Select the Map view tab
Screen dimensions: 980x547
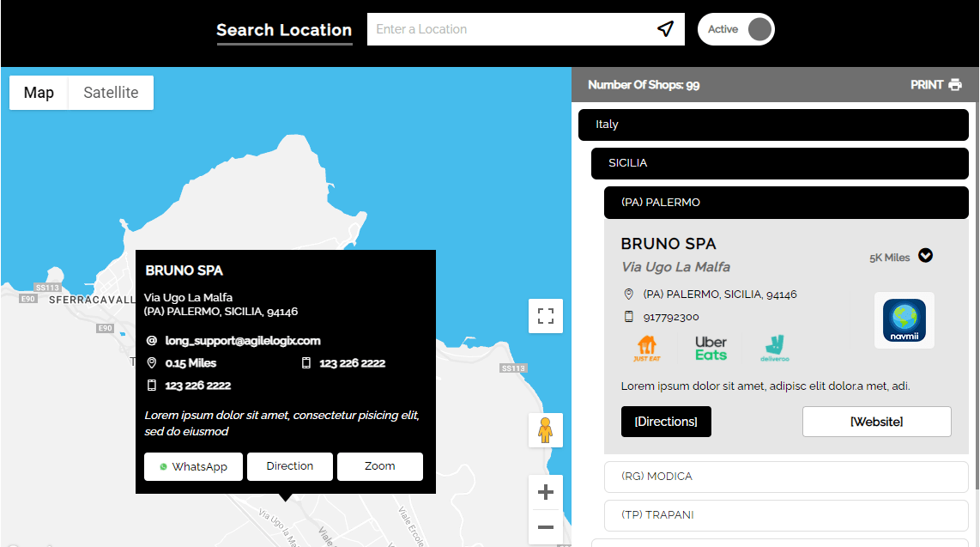39,93
